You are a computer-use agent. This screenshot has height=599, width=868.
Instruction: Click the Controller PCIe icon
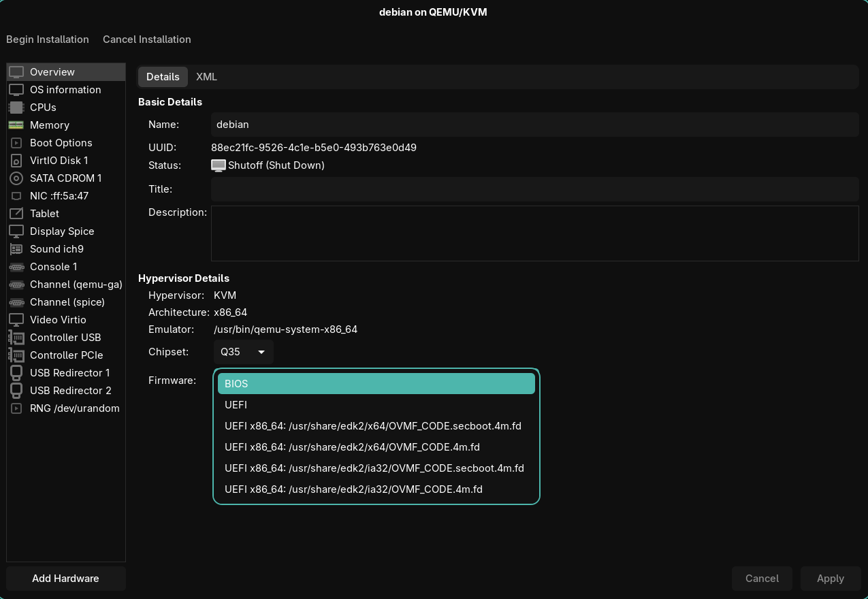point(16,355)
